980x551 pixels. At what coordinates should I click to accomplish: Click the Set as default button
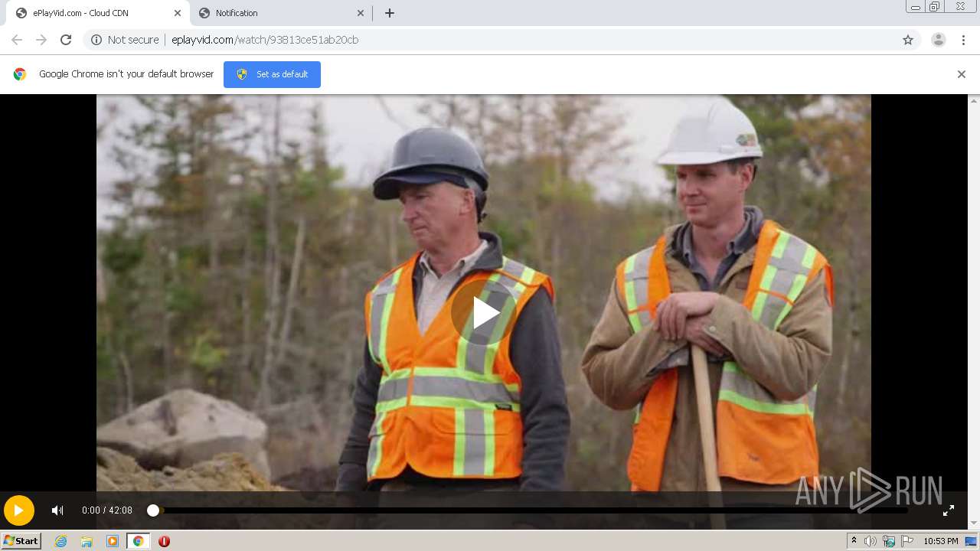272,74
